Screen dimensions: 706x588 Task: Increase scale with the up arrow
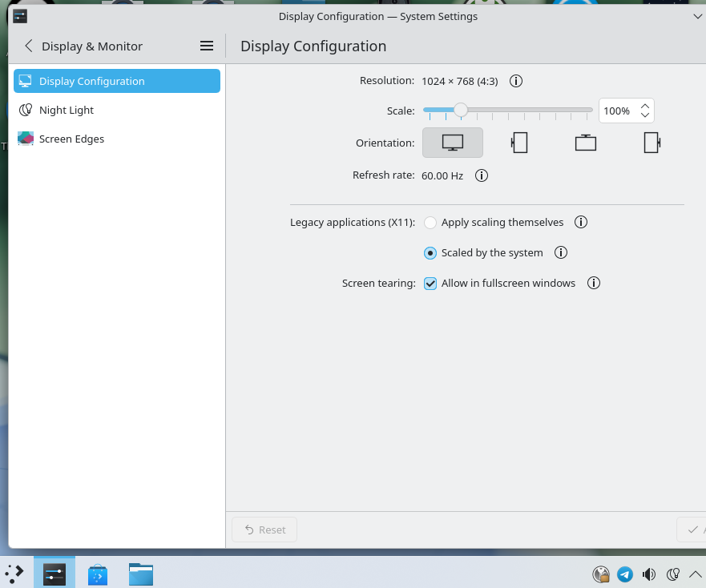[x=645, y=107]
